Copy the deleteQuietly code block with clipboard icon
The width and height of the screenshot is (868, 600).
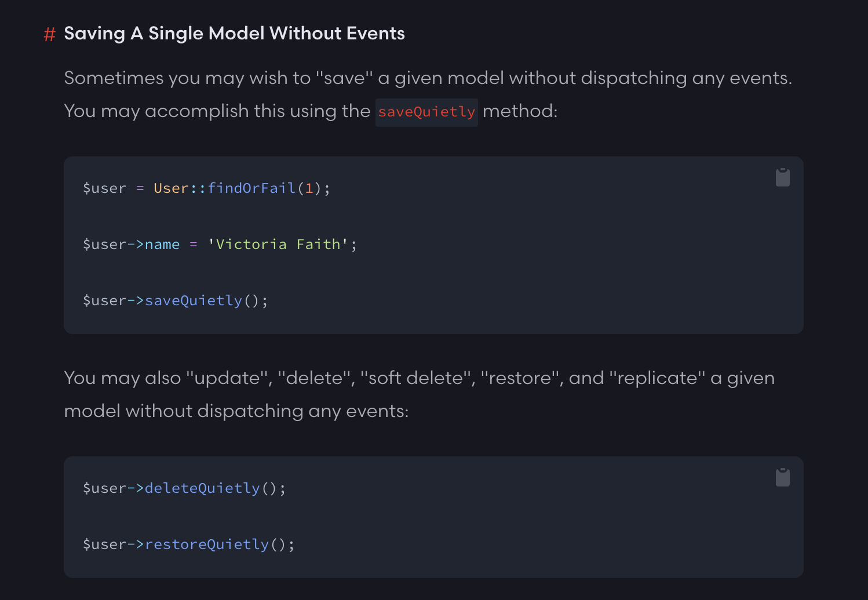click(782, 478)
